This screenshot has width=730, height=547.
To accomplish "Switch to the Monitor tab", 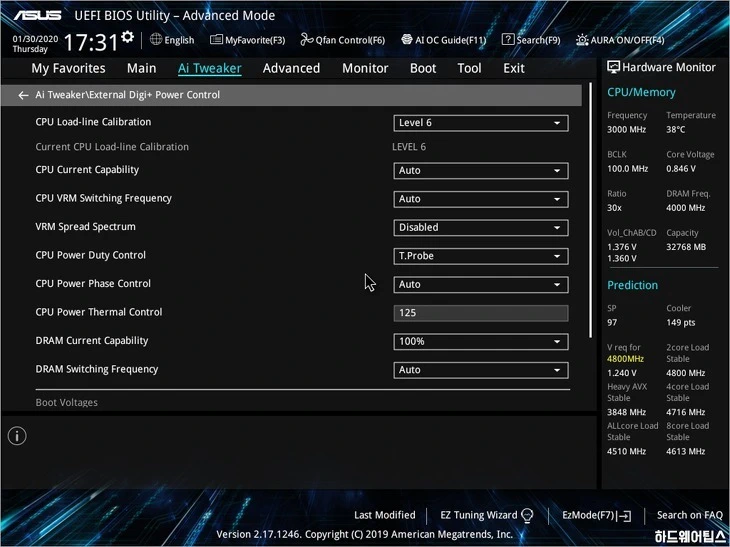I will (365, 68).
